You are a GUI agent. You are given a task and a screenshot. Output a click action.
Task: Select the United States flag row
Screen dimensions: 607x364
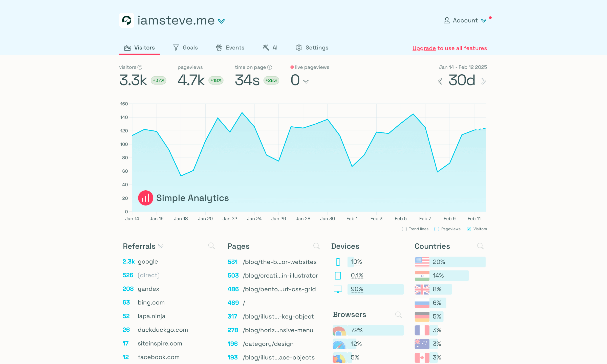[450, 262]
